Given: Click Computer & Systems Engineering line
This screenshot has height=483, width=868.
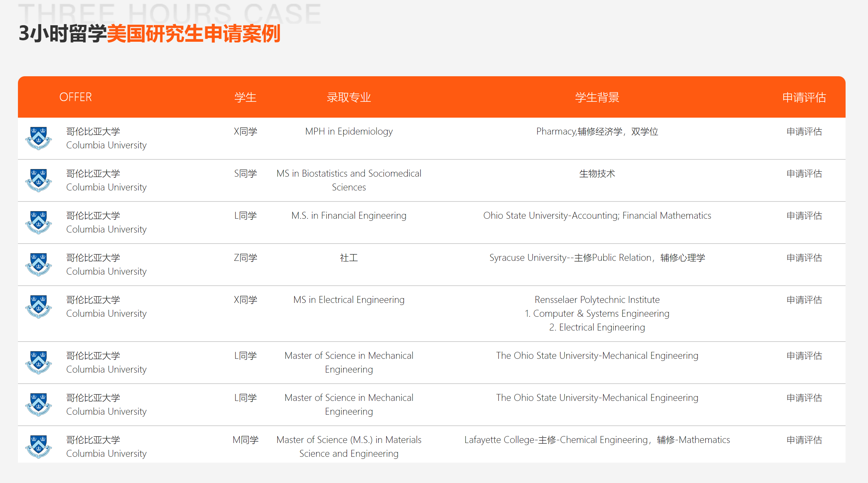Looking at the screenshot, I should tap(597, 314).
